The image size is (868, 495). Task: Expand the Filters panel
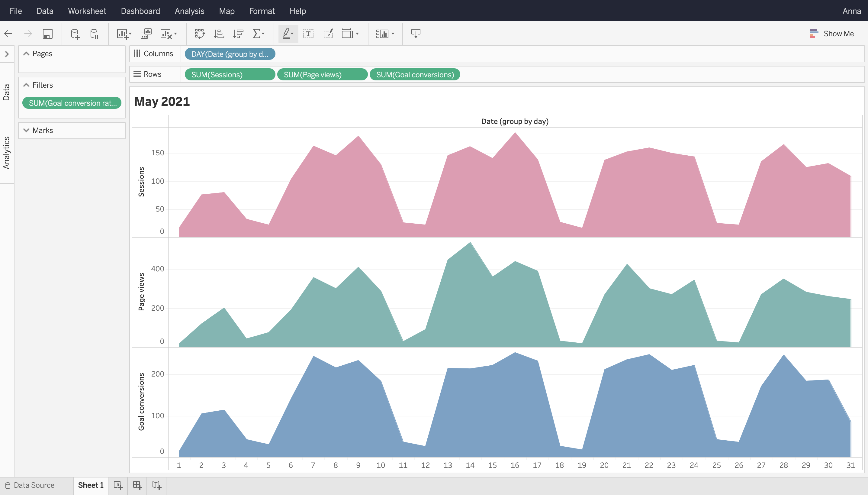click(26, 85)
